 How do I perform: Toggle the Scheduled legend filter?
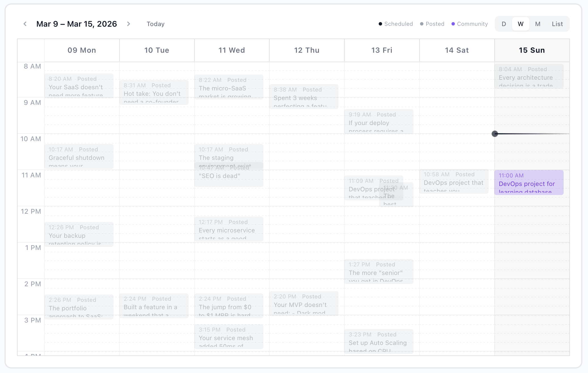tap(396, 24)
